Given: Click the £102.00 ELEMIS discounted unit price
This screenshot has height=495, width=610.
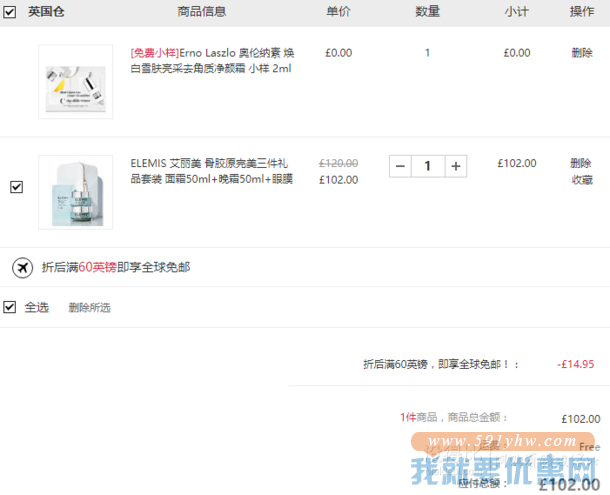Looking at the screenshot, I should tap(338, 180).
